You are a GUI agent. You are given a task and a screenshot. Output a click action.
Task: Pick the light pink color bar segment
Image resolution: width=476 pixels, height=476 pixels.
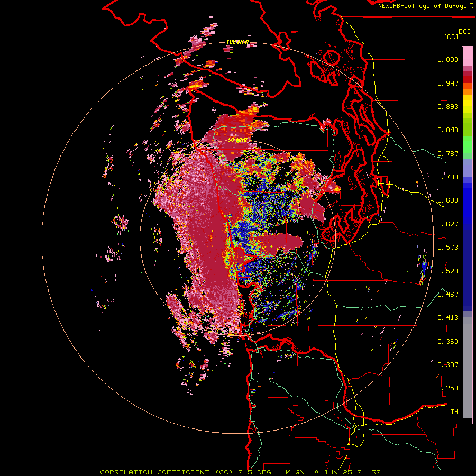pyautogui.click(x=467, y=57)
